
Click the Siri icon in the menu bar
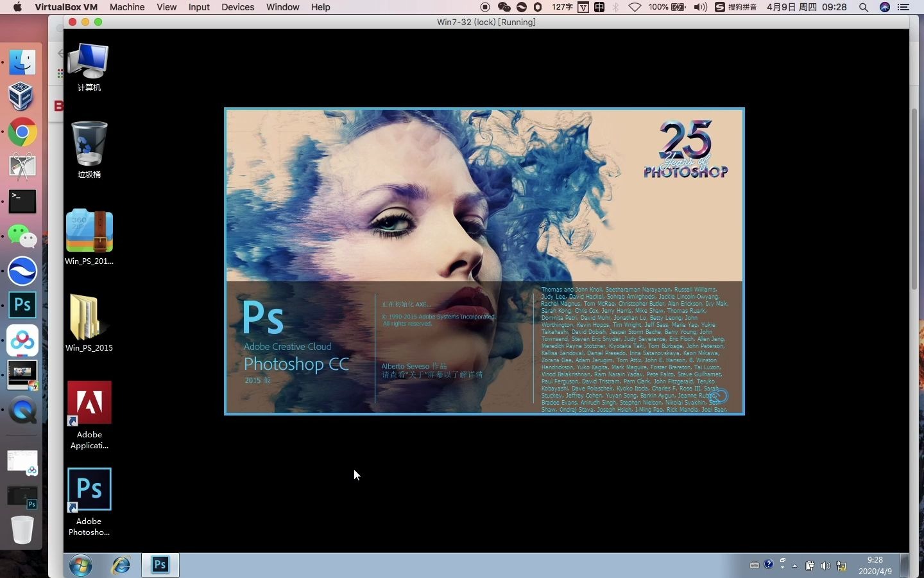pyautogui.click(x=885, y=7)
